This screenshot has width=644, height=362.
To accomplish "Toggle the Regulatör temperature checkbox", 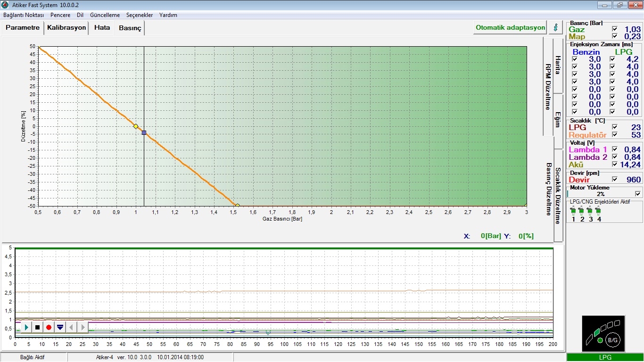I will pyautogui.click(x=614, y=135).
